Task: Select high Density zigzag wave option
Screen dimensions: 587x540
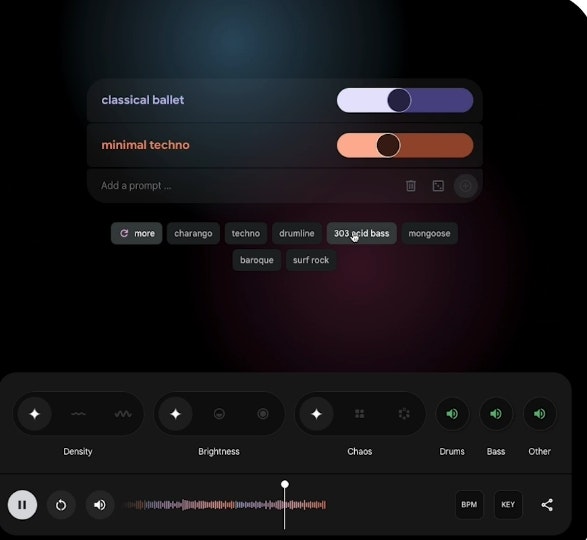Action: pyautogui.click(x=123, y=414)
